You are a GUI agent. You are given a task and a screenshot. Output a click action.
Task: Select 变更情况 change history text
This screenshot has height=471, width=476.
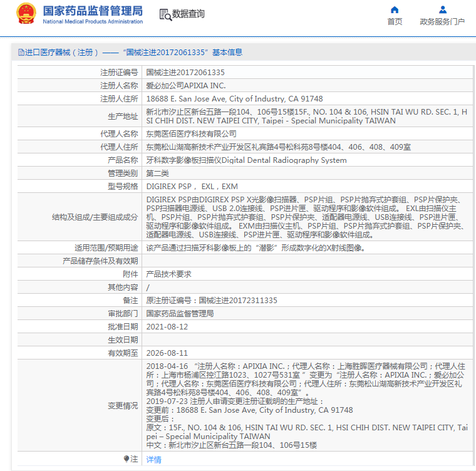coord(307,406)
